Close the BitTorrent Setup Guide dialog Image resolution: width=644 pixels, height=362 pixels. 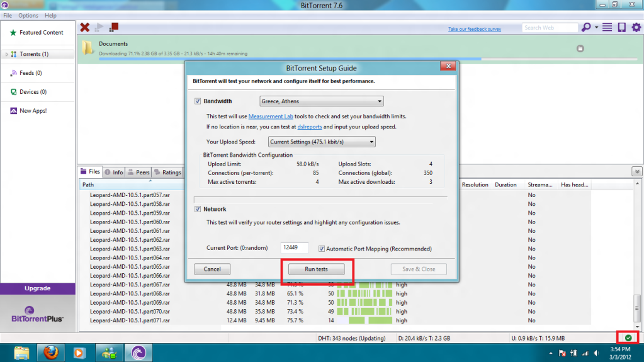coord(448,66)
